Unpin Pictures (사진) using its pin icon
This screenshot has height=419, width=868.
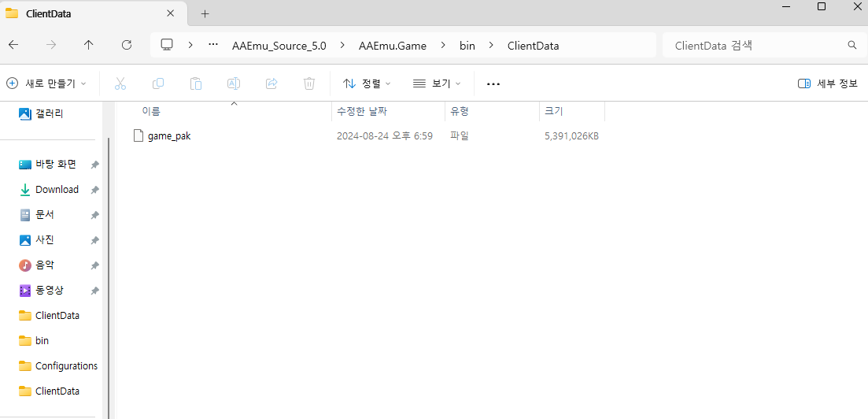tap(94, 240)
